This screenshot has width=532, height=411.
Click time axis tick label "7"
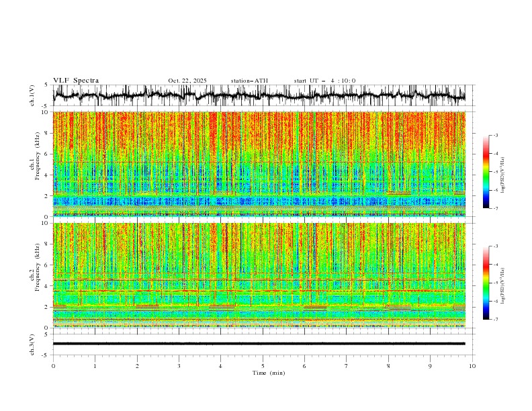pyautogui.click(x=347, y=366)
